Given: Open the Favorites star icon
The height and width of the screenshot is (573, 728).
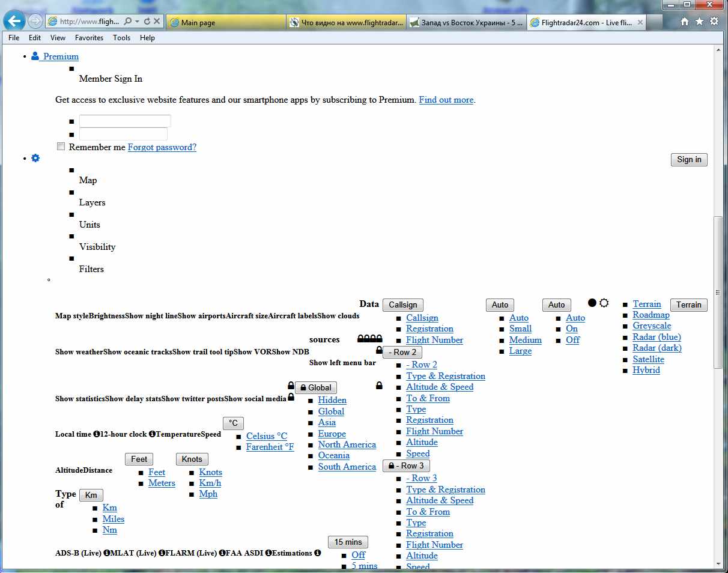Looking at the screenshot, I should [x=699, y=21].
